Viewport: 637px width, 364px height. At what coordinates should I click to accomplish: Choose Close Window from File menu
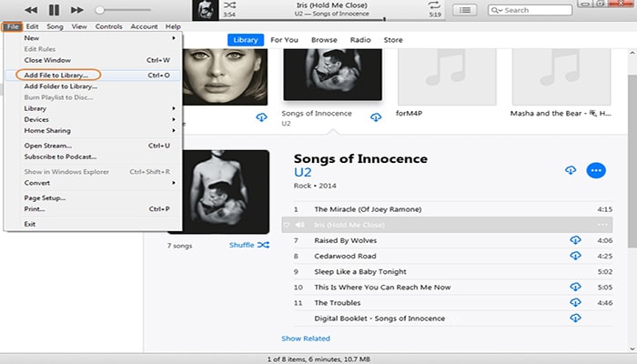pos(93,60)
